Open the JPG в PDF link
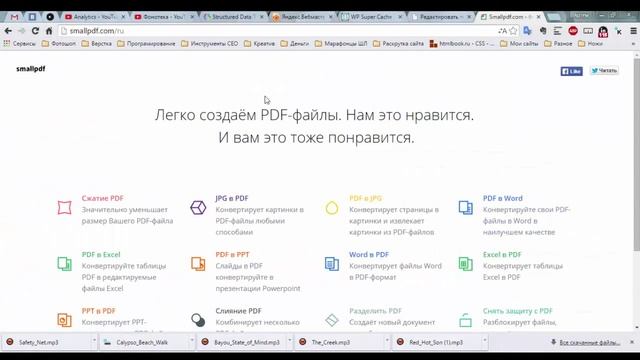 pos(231,198)
